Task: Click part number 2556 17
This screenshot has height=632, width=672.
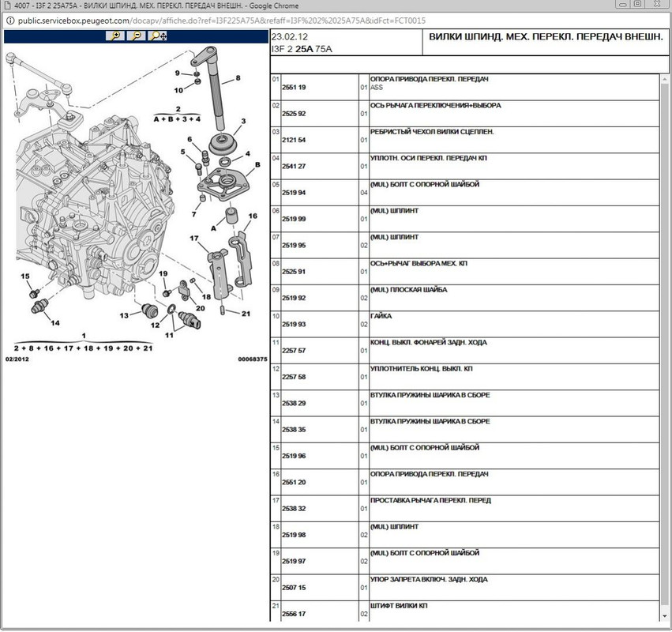Action: click(294, 614)
